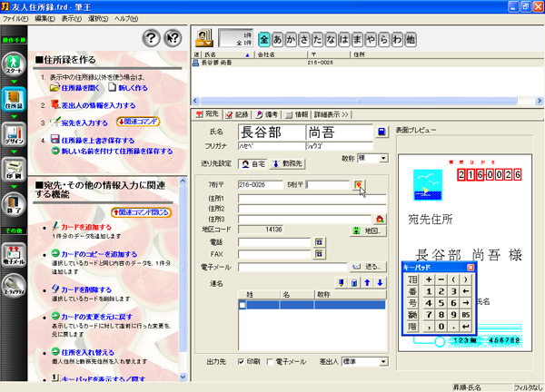Click the postal code lookup icon beside 5桁〒

(361, 184)
